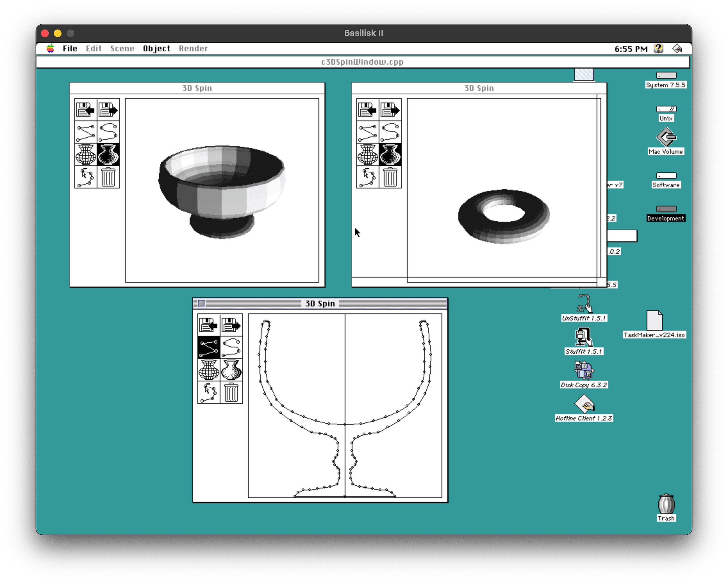This screenshot has height=582, width=728.
Task: Render goblet profile as shaded solid
Action: [x=231, y=370]
